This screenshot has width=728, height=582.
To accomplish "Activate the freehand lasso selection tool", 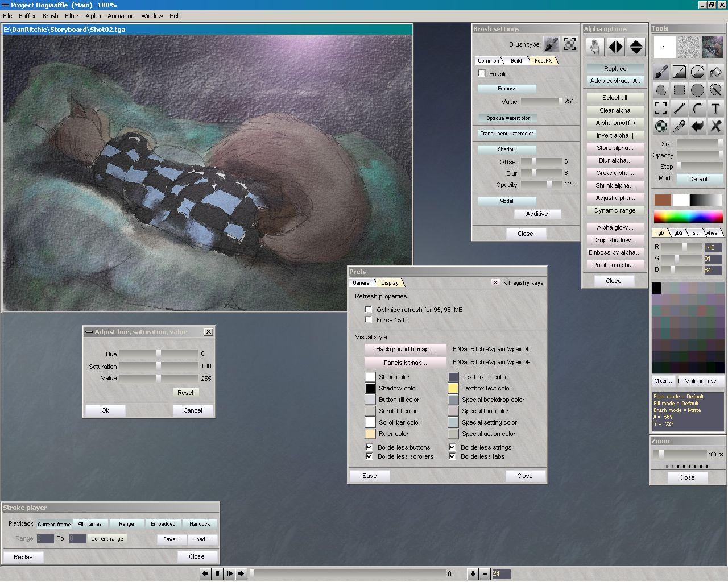I will coord(661,90).
